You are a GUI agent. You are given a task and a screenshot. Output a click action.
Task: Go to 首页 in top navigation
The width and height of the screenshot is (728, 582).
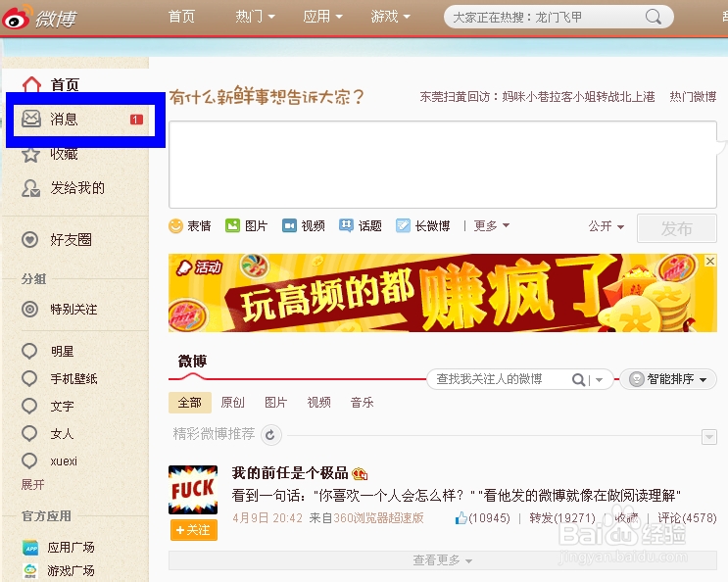pyautogui.click(x=181, y=17)
